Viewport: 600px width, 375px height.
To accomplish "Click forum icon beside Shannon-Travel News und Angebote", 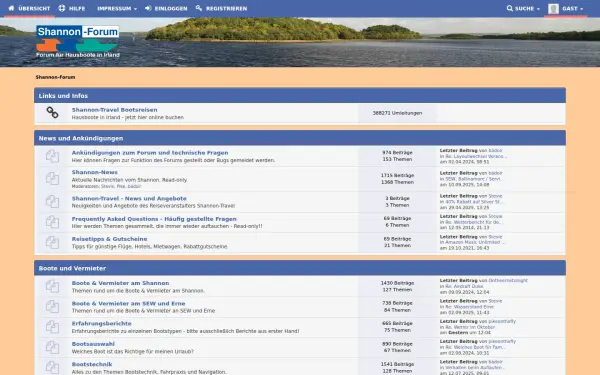I will tap(52, 201).
